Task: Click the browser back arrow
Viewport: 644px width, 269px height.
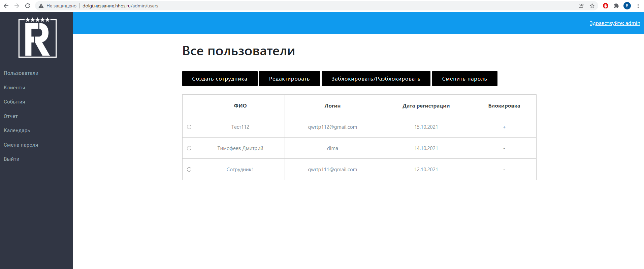Action: (6, 6)
